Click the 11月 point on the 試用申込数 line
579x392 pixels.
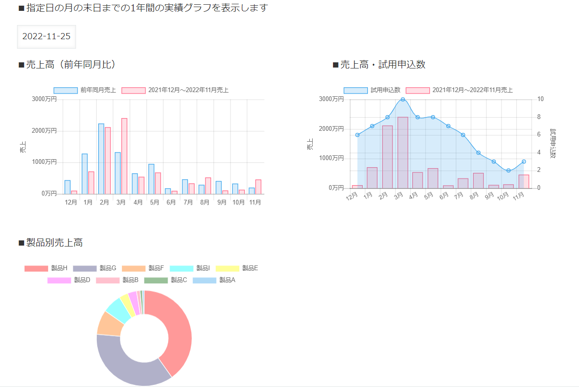click(x=524, y=161)
